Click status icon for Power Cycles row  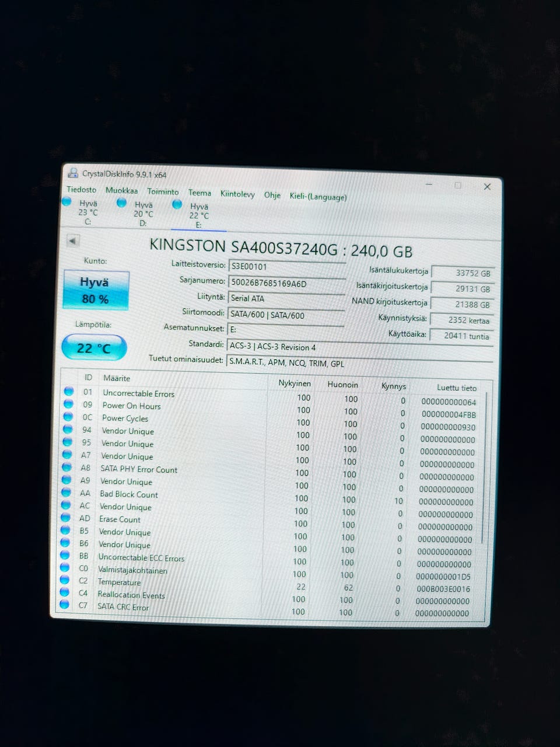69,417
